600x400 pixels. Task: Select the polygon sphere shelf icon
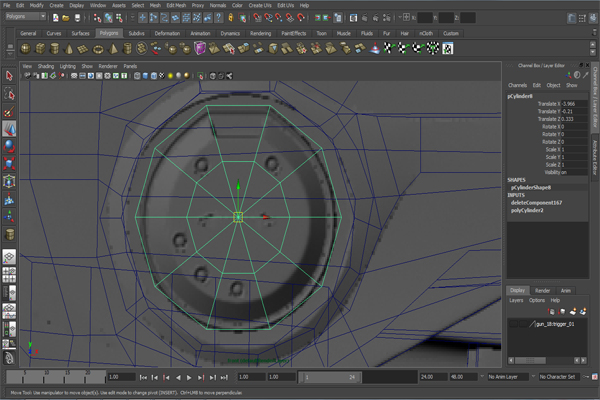(26, 49)
